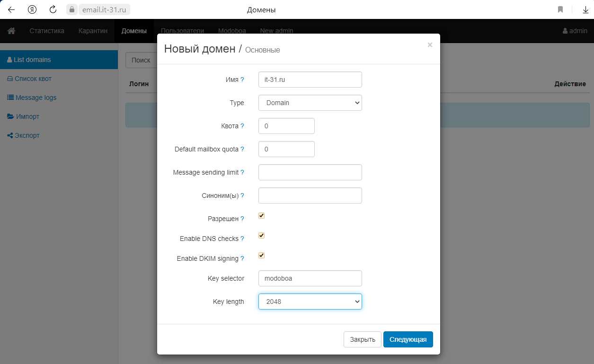This screenshot has height=364, width=594.
Task: Disable the Enable DKIM signing checkbox
Action: [261, 256]
